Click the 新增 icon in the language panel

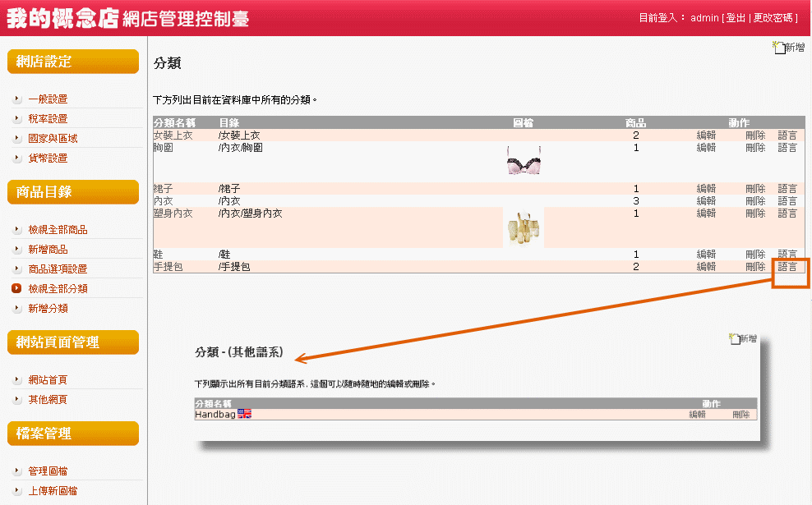[x=735, y=338]
